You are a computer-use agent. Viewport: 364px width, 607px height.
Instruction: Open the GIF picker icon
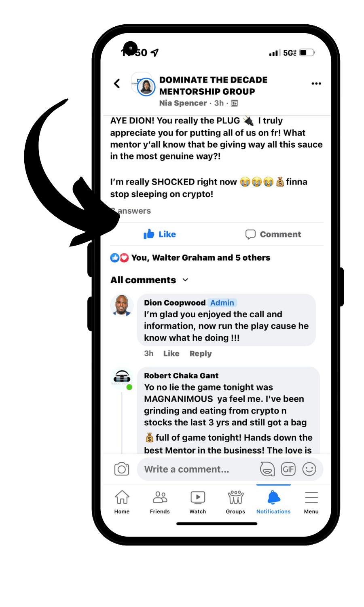[288, 469]
